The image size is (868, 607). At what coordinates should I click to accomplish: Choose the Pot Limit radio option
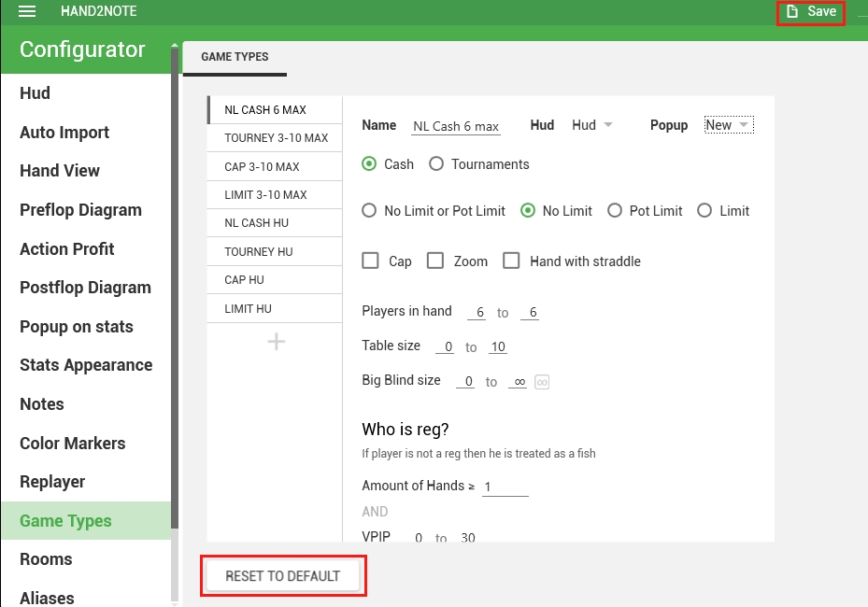tap(615, 211)
